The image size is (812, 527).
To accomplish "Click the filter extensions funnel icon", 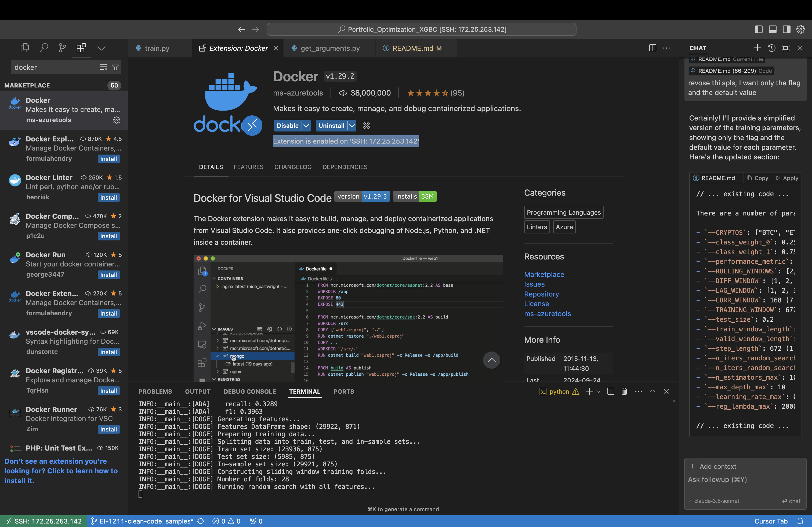I will click(116, 67).
